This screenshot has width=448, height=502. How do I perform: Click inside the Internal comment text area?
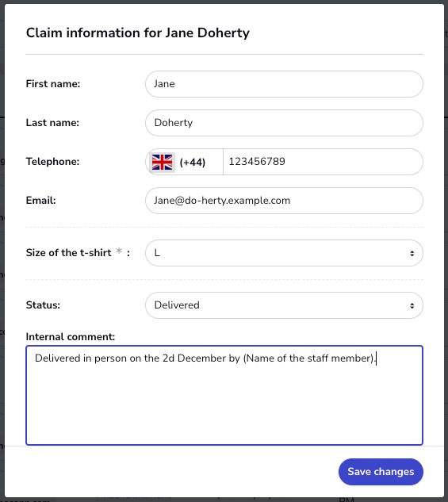click(x=224, y=395)
